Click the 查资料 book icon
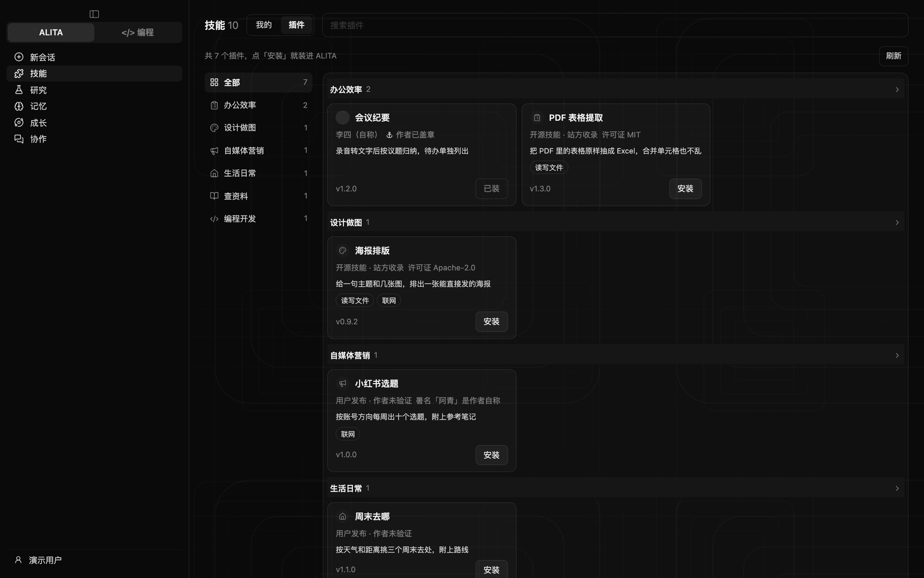 214,196
